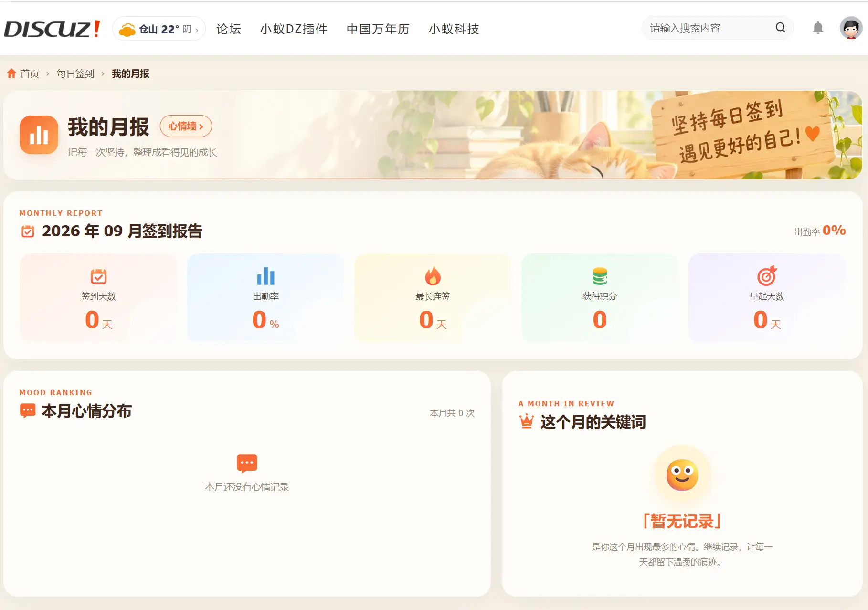
Task: Click the home icon in the breadcrumb
Action: (x=11, y=73)
